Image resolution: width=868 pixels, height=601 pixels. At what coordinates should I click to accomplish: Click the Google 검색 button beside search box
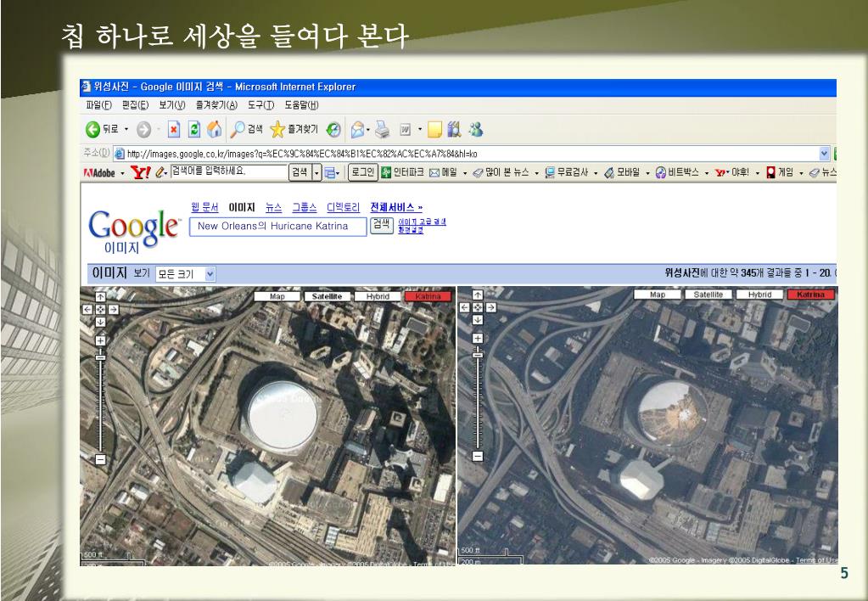click(382, 225)
